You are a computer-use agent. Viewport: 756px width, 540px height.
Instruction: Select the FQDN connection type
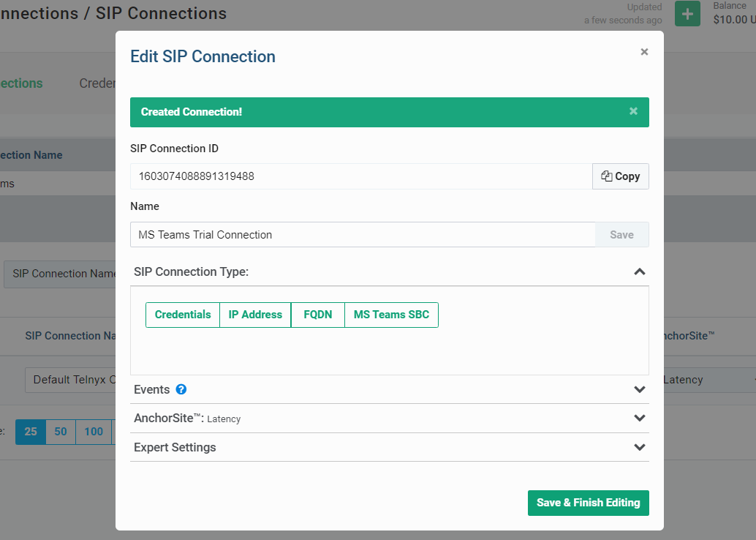click(x=317, y=315)
